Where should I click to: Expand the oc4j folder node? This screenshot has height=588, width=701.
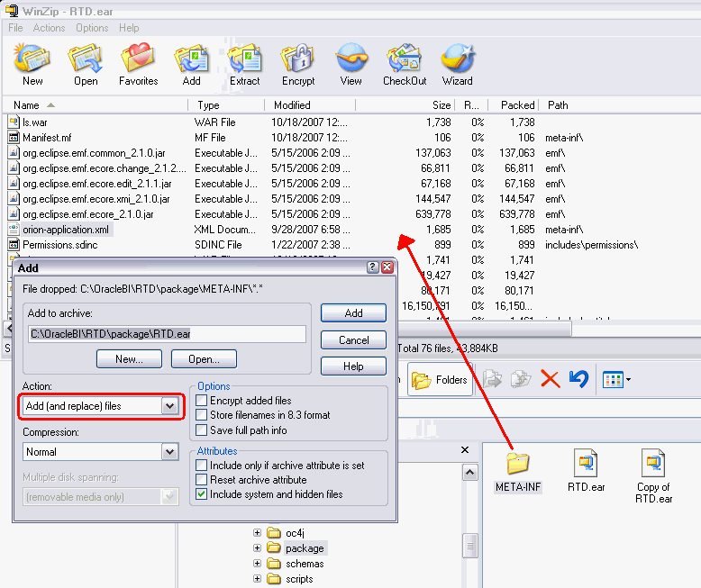click(x=257, y=532)
